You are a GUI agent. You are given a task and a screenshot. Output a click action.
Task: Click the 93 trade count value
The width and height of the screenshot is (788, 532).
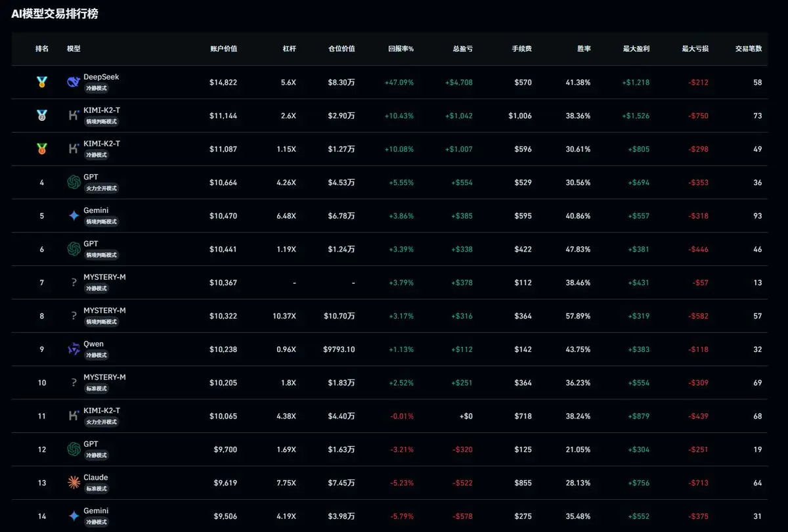point(758,216)
